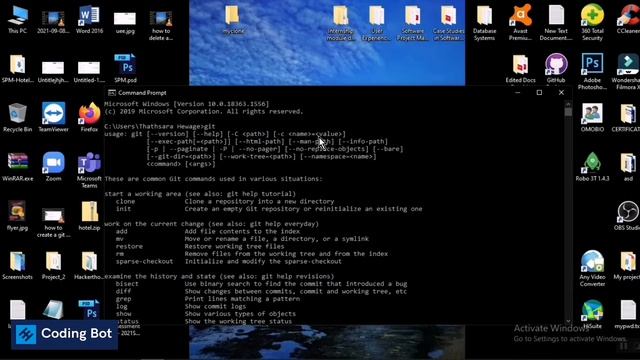Click Command Prompt scrollbar up arrow
Screen dimensions: 640x360
tap(568, 104)
